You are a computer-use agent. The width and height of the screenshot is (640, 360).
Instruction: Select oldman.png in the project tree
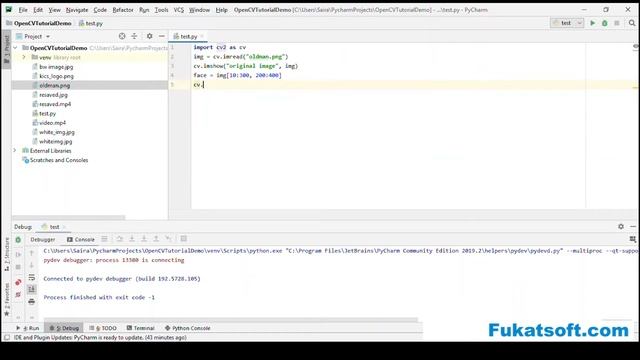click(x=55, y=85)
